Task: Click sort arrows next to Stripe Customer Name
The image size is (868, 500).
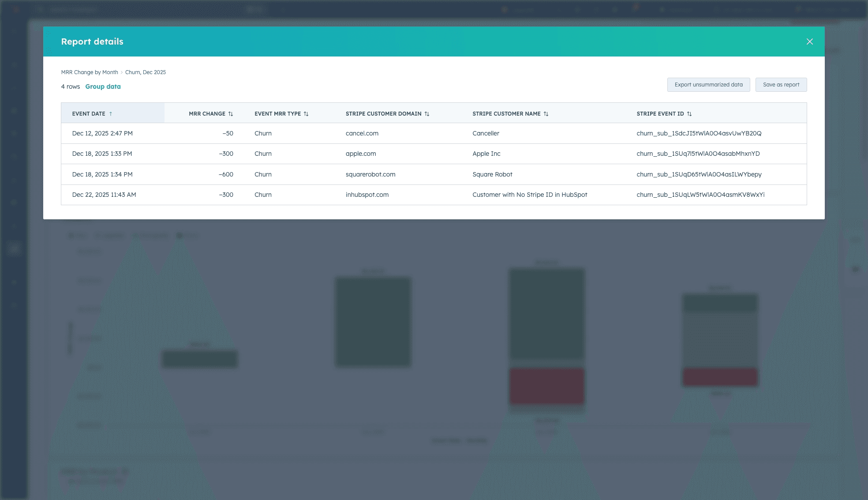Action: point(546,114)
